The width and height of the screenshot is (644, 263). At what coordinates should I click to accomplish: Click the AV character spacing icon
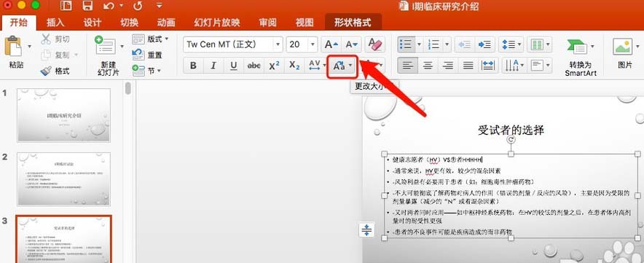[315, 66]
